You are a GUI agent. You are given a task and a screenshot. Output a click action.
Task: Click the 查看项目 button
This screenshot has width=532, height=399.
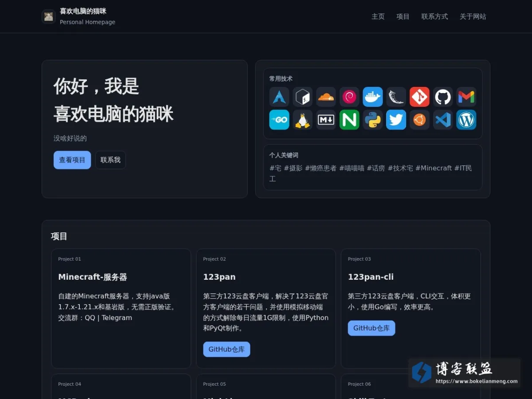pos(72,160)
